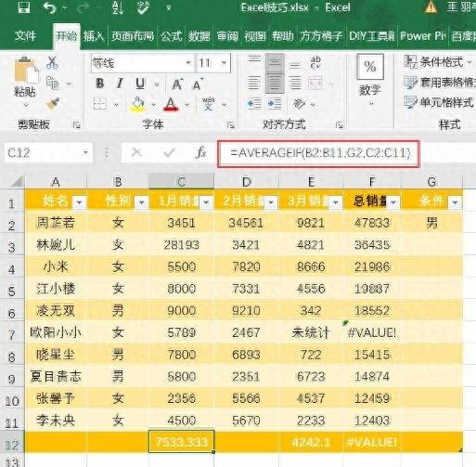
Task: Click the Cut scissors icon
Action: [52, 62]
